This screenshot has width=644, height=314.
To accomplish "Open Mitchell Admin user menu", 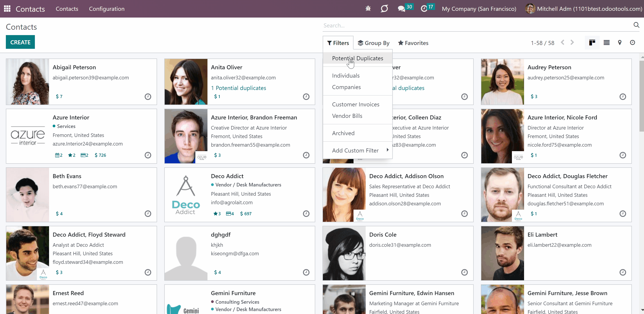I will click(583, 9).
